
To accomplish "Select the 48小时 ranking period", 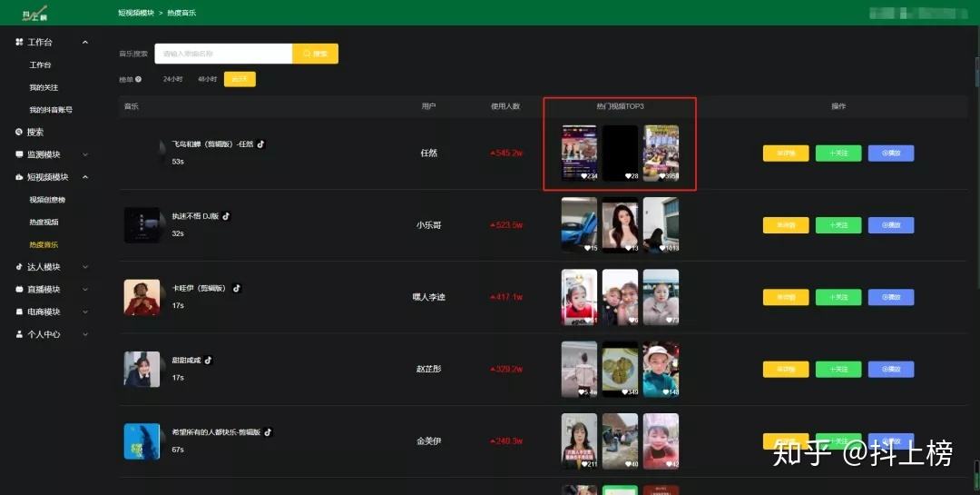I will [207, 80].
